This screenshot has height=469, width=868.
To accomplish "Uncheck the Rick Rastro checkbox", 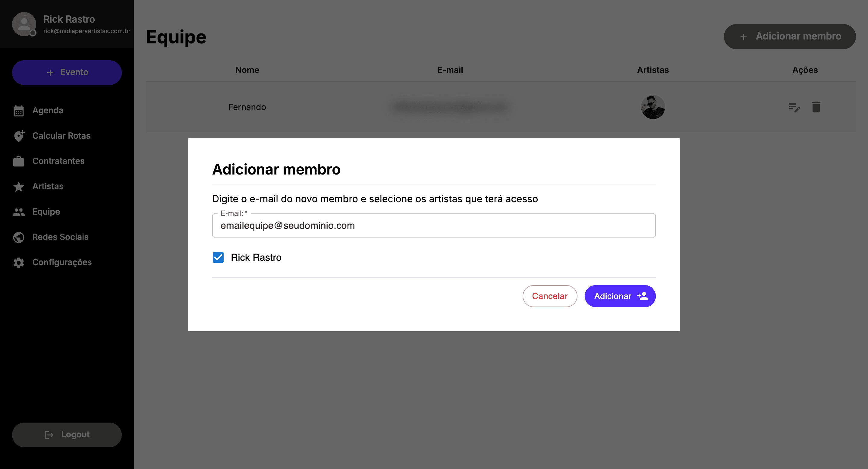I will [x=218, y=257].
